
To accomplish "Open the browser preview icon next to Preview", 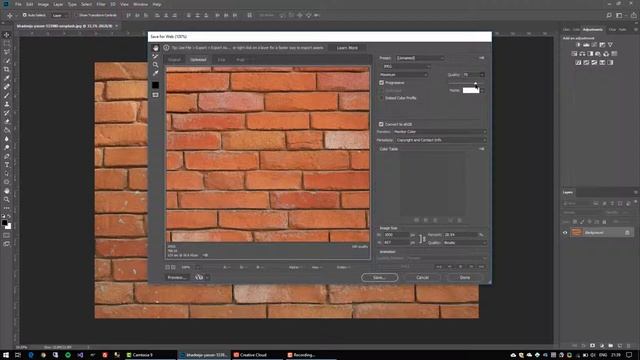I will coord(199,277).
